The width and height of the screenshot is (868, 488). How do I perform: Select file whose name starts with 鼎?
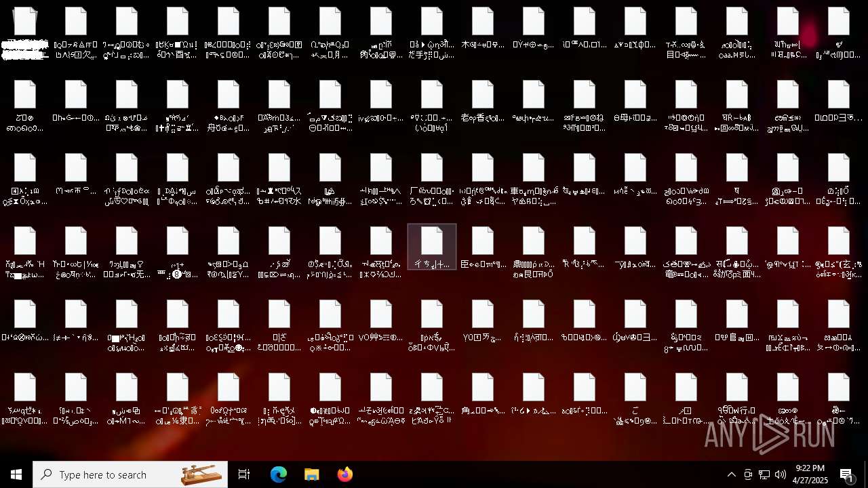click(534, 252)
